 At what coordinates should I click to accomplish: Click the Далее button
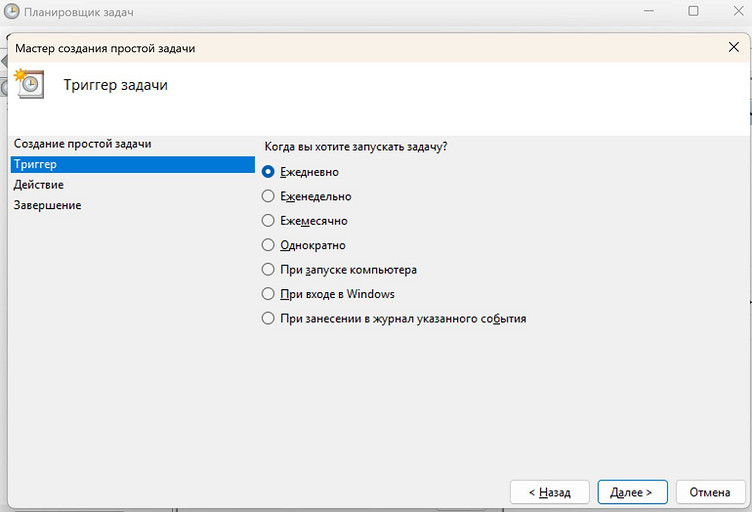click(632, 492)
